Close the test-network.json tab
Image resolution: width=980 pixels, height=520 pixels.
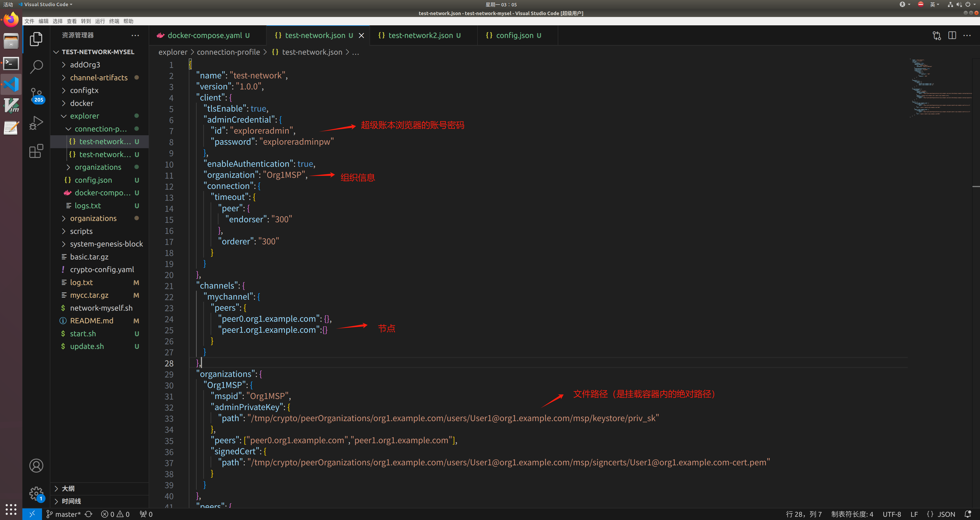tap(361, 35)
